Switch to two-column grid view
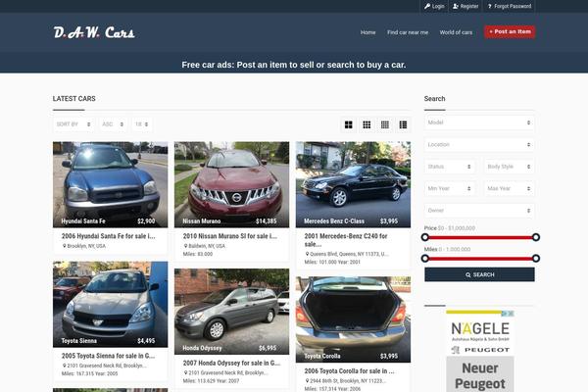Image resolution: width=588 pixels, height=392 pixels. (x=348, y=124)
